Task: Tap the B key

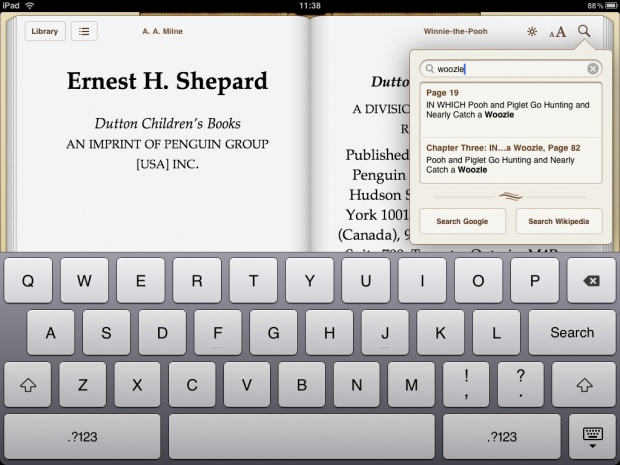Action: (302, 384)
